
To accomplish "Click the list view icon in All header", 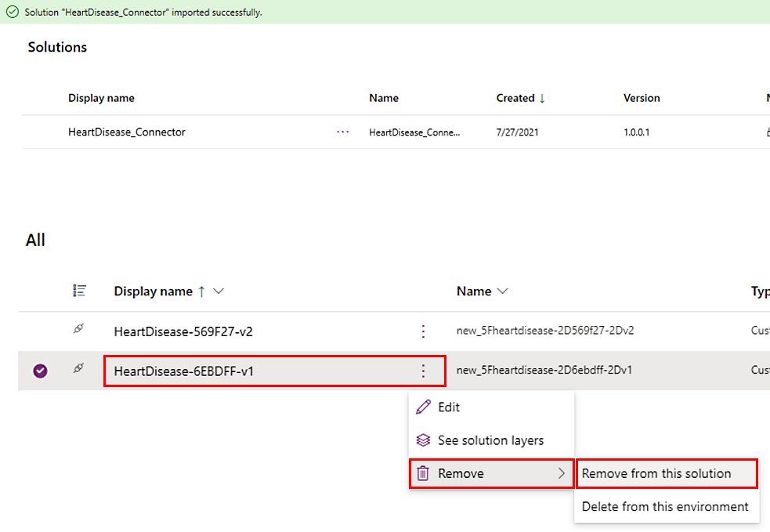I will pyautogui.click(x=80, y=291).
